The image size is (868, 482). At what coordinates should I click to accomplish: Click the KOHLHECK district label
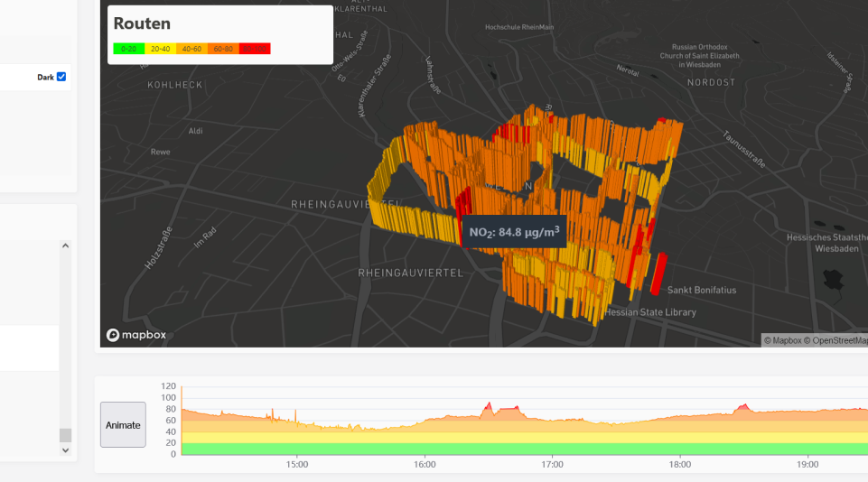pos(175,85)
